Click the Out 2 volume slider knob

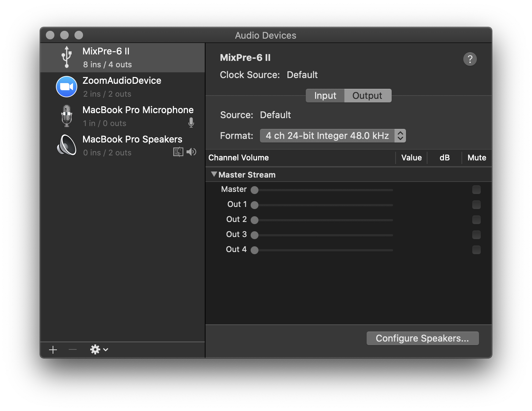(x=255, y=220)
